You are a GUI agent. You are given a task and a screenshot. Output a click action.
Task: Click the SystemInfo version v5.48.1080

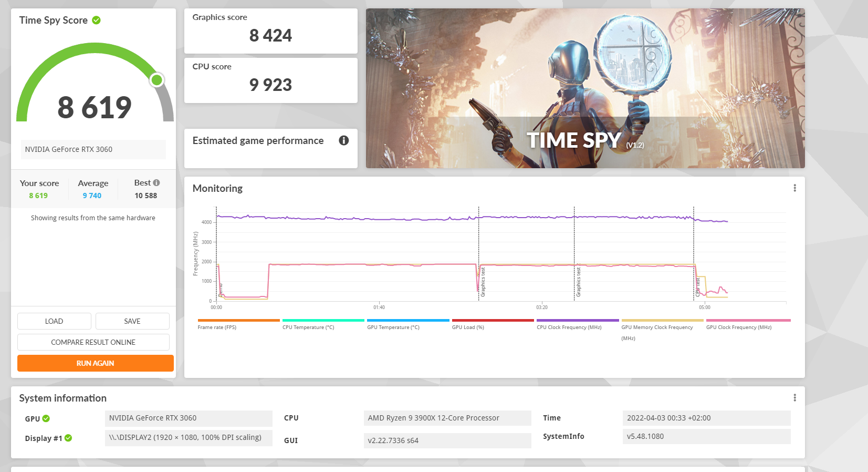tap(706, 436)
